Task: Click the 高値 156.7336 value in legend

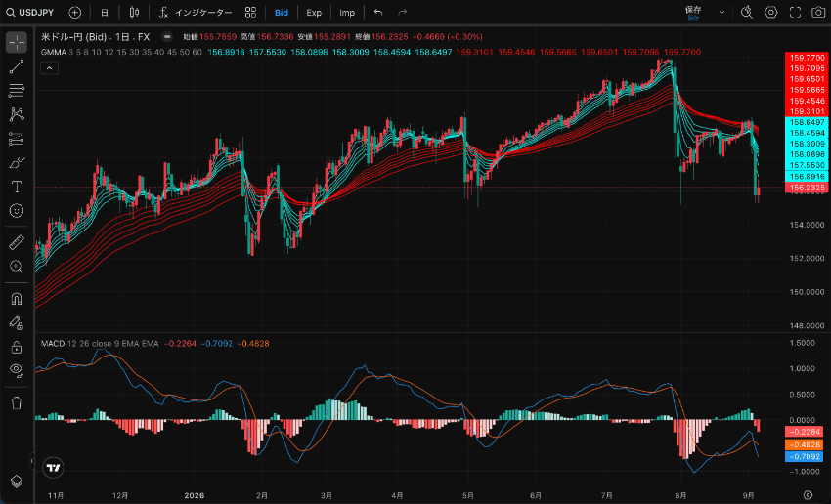Action: click(275, 37)
